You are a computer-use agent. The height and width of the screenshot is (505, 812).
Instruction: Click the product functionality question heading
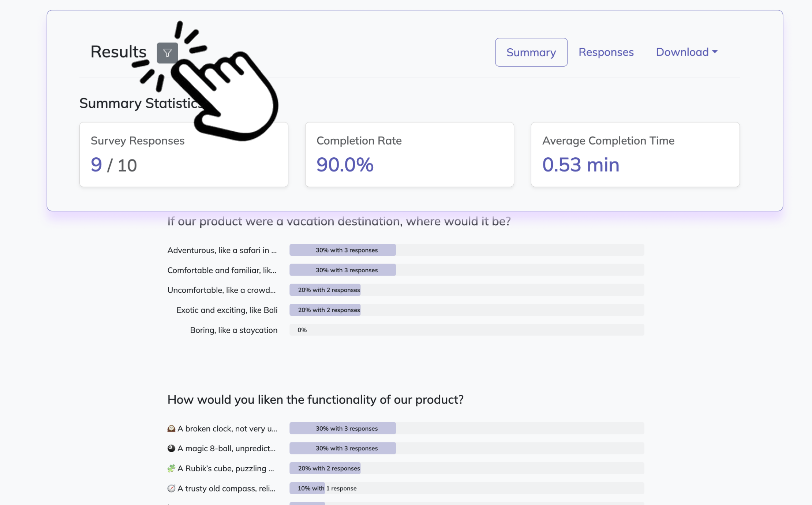pyautogui.click(x=315, y=400)
